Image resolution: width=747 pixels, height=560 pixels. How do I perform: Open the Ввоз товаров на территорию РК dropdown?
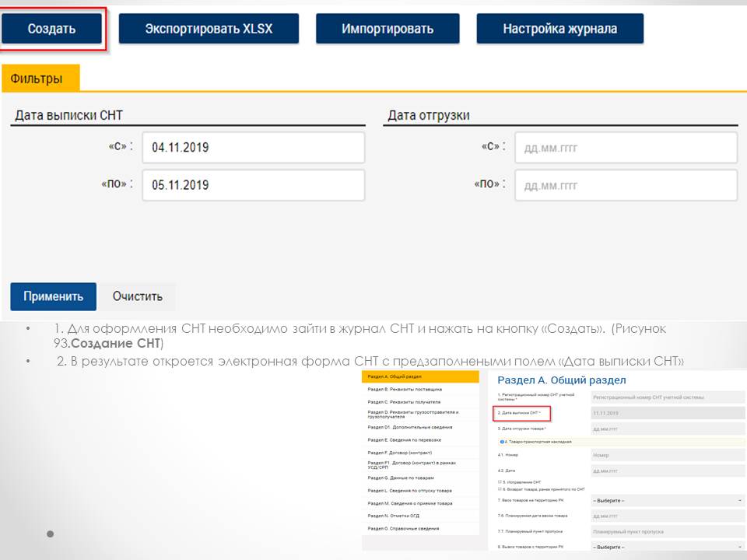pos(667,500)
